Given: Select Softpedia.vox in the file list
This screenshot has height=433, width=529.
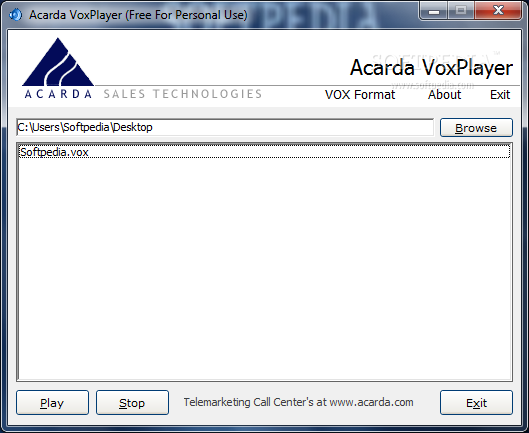Looking at the screenshot, I should 264,152.
